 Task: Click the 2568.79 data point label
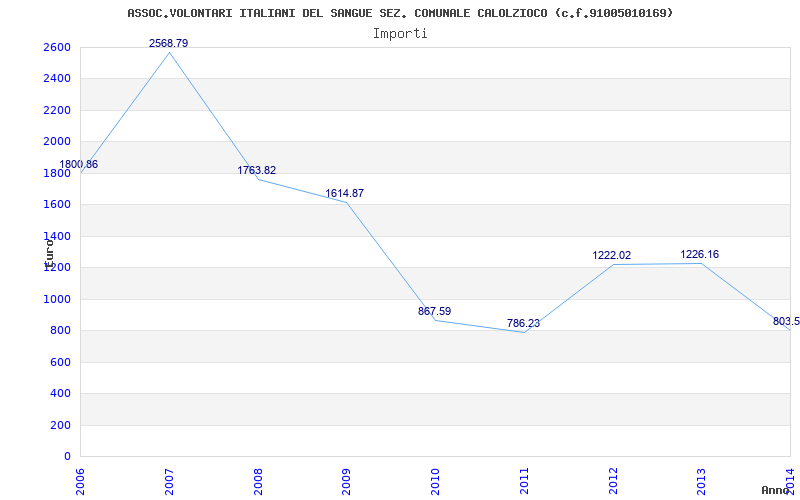(168, 43)
